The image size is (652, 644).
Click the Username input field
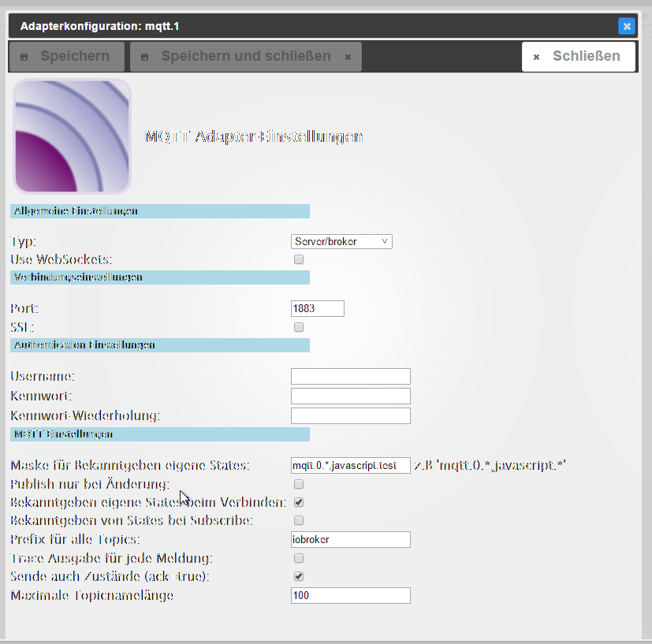click(x=351, y=376)
